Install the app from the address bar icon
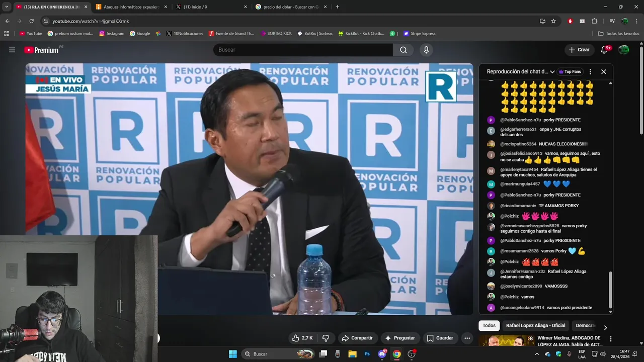This screenshot has height=362, width=644. click(x=542, y=21)
